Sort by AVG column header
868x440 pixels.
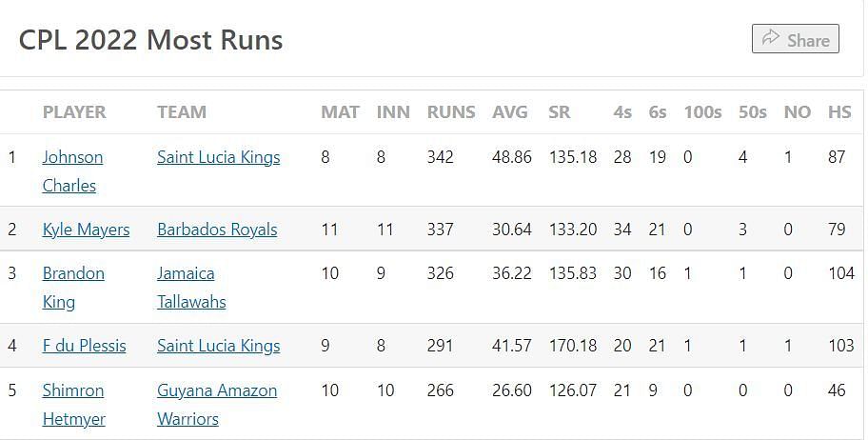[510, 112]
